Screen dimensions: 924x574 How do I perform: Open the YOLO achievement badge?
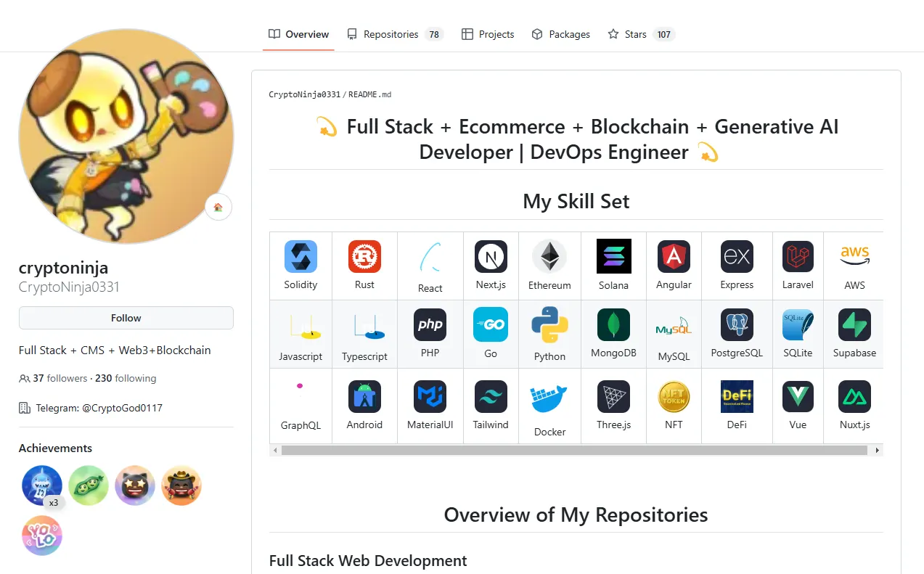(x=42, y=536)
